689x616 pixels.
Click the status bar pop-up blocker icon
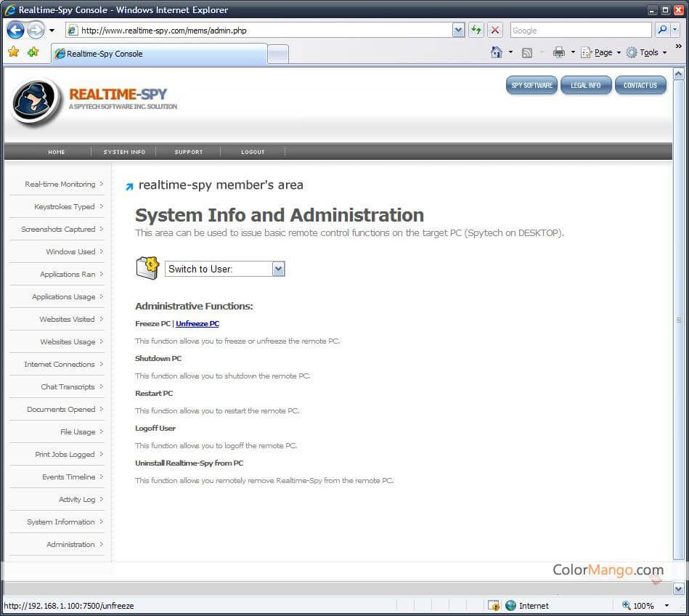[x=494, y=605]
